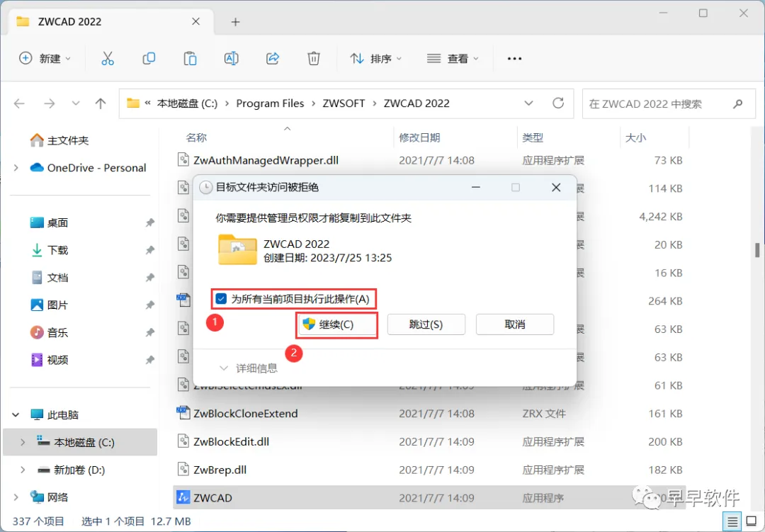Open OneDrive - Personal in sidebar
Image resolution: width=765 pixels, height=532 pixels.
point(88,168)
